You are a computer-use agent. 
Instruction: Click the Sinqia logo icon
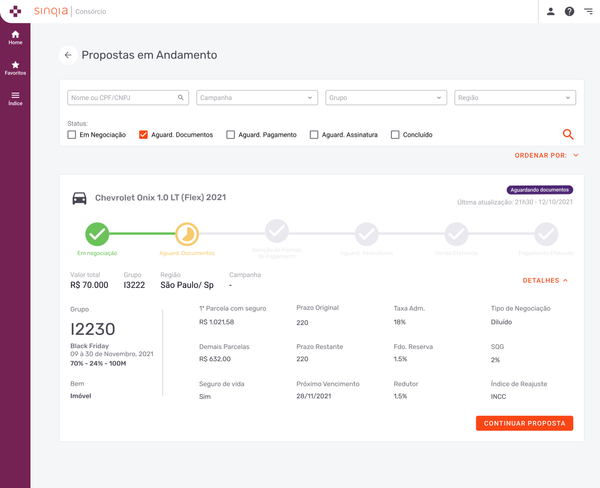point(15,11)
